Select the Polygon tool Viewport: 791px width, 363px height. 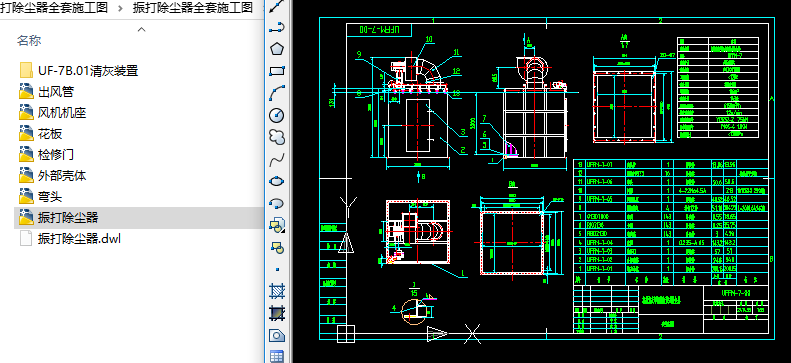click(276, 49)
